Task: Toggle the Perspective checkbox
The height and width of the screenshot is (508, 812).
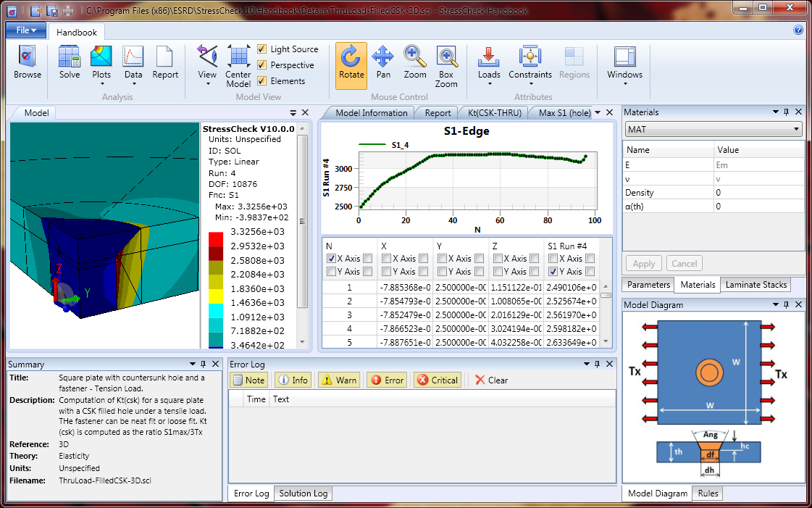Action: [x=262, y=65]
